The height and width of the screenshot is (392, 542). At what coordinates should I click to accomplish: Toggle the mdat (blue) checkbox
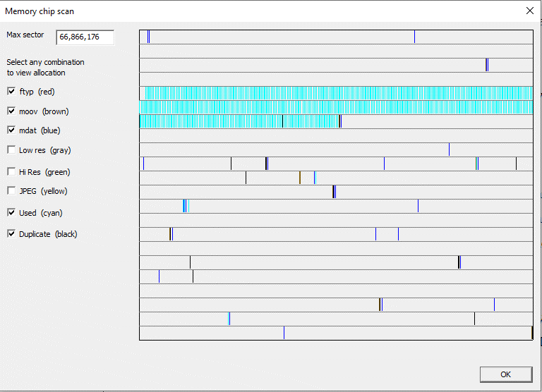(x=11, y=130)
